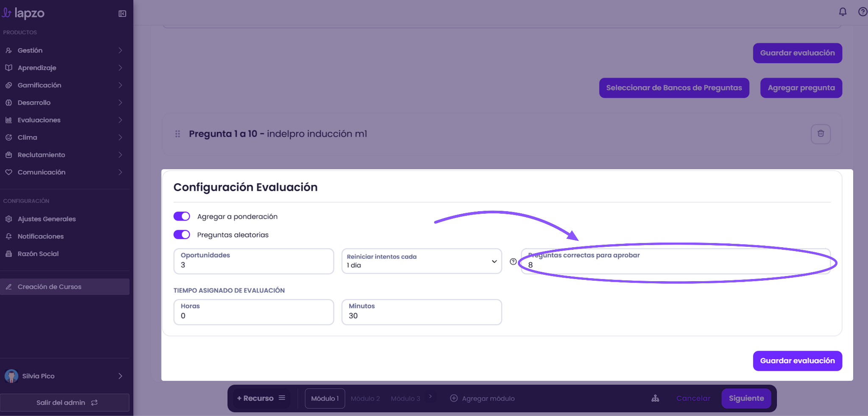This screenshot has height=416, width=868.
Task: Collapse the sidebar with the panel icon
Action: tap(122, 14)
